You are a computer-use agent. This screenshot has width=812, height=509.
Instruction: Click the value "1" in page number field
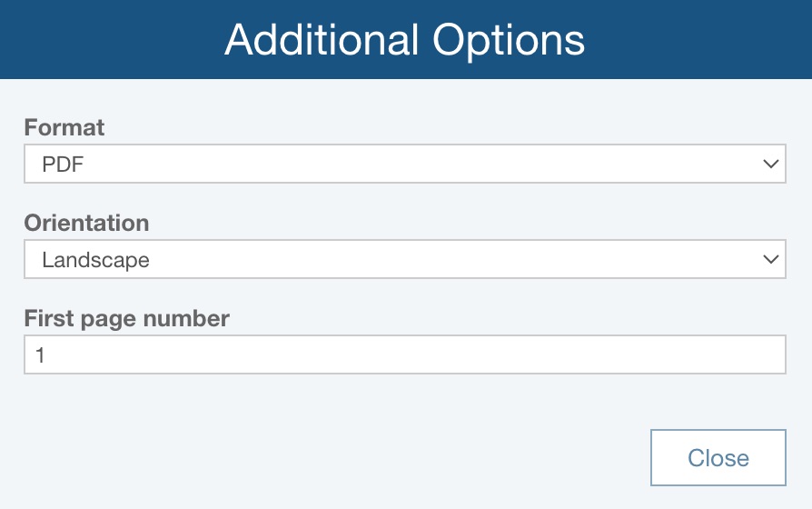point(40,355)
